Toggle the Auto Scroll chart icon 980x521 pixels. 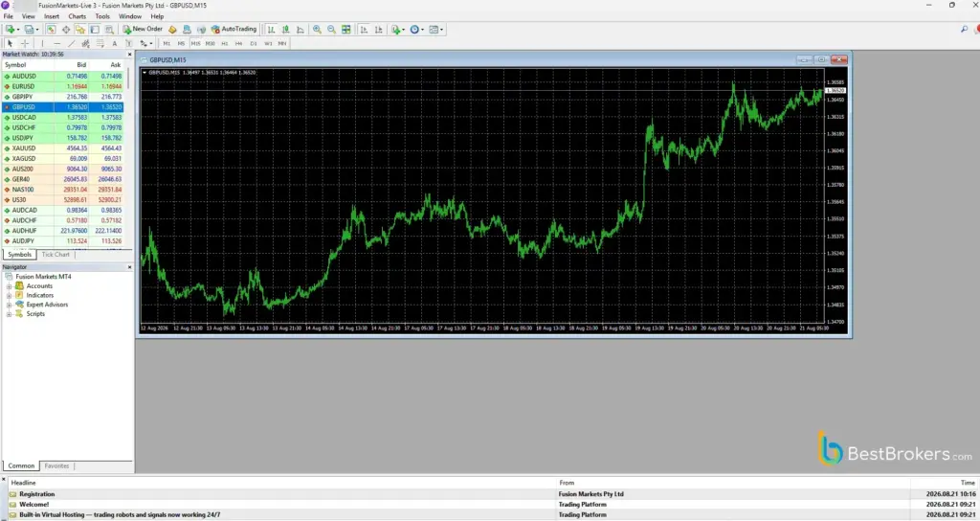point(364,30)
